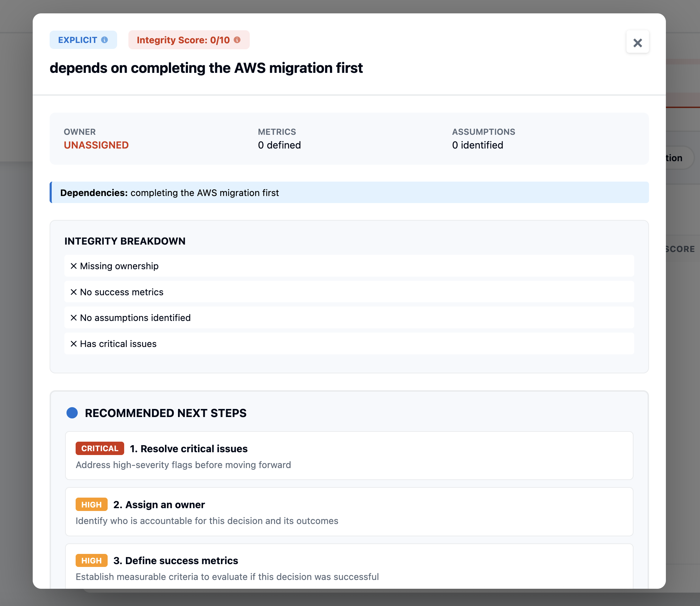Click the X icon beside No assumptions identified
700x606 pixels.
pos(74,318)
